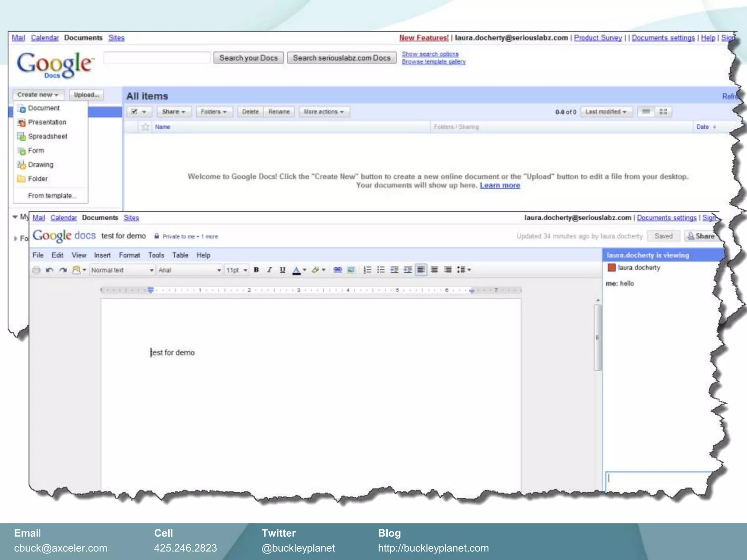Image resolution: width=747 pixels, height=560 pixels.
Task: Click the Underline formatting icon
Action: (x=282, y=270)
